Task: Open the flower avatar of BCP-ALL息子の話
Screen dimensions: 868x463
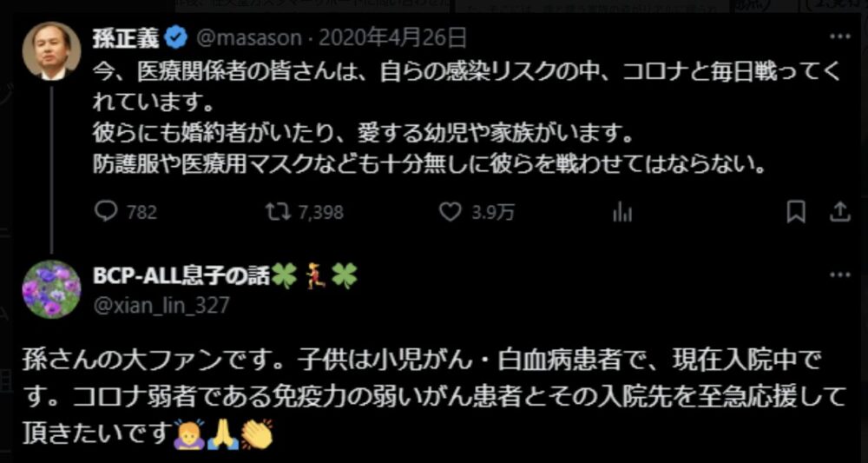Action: [52, 289]
